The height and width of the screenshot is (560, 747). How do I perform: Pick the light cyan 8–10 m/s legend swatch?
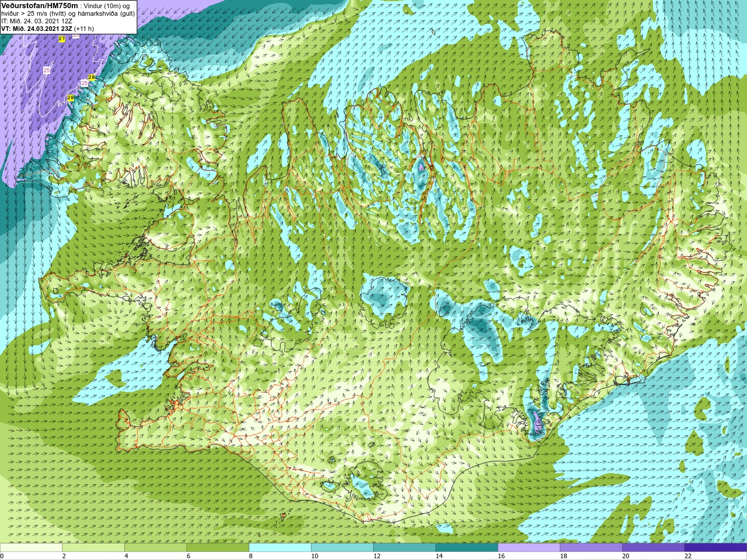280,548
